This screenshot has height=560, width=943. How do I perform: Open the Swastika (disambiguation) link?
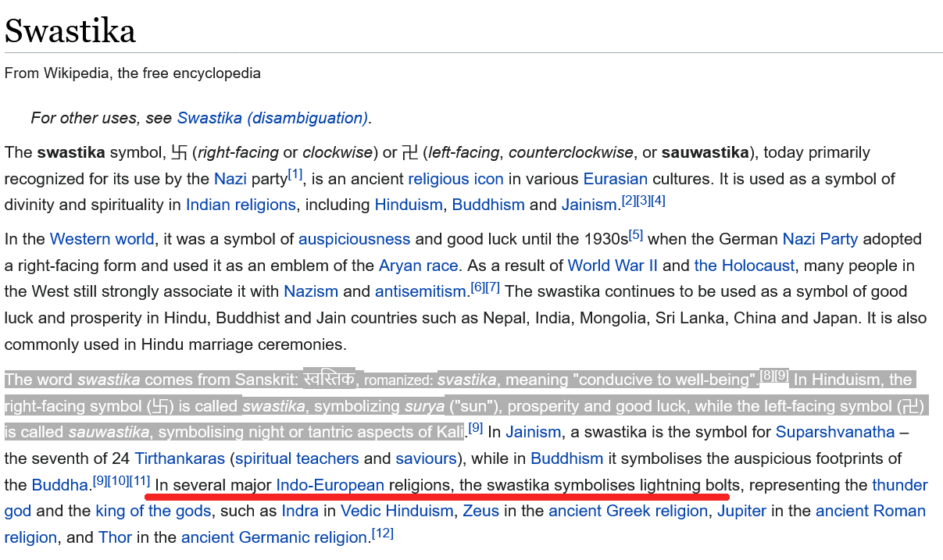coord(273,118)
